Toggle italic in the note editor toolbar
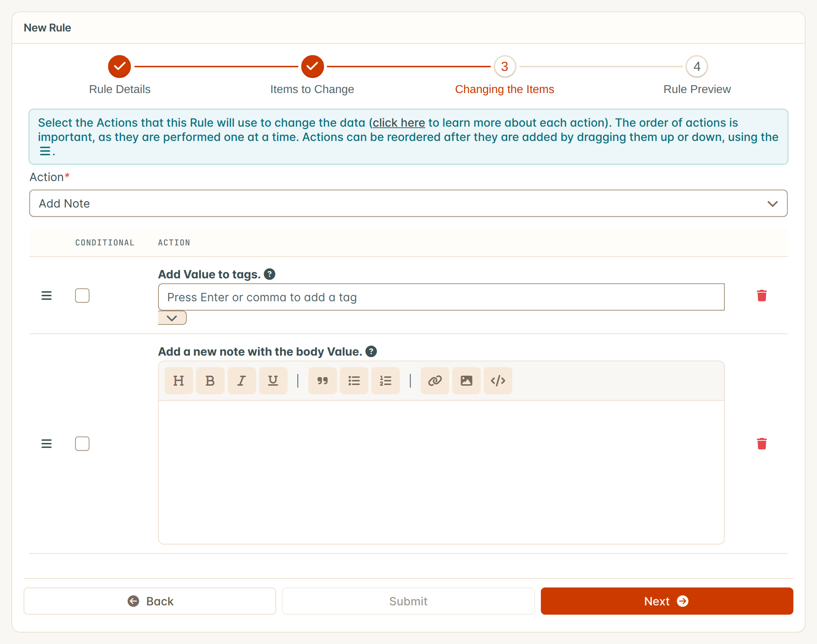Viewport: 817px width, 644px height. pyautogui.click(x=241, y=380)
